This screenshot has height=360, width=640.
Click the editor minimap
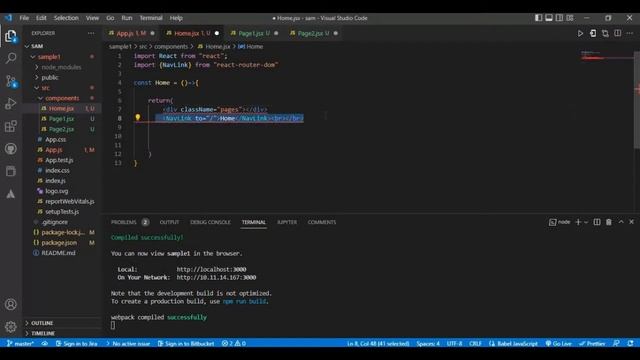[606, 57]
